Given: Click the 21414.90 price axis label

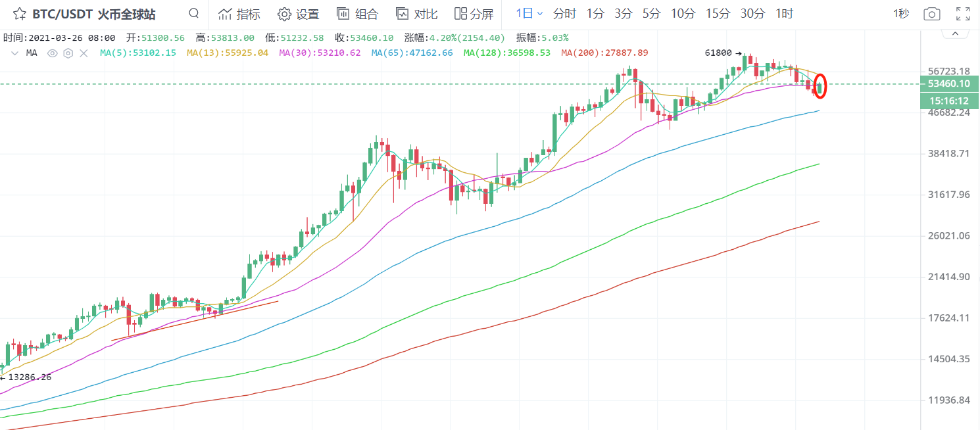Looking at the screenshot, I should click(948, 277).
